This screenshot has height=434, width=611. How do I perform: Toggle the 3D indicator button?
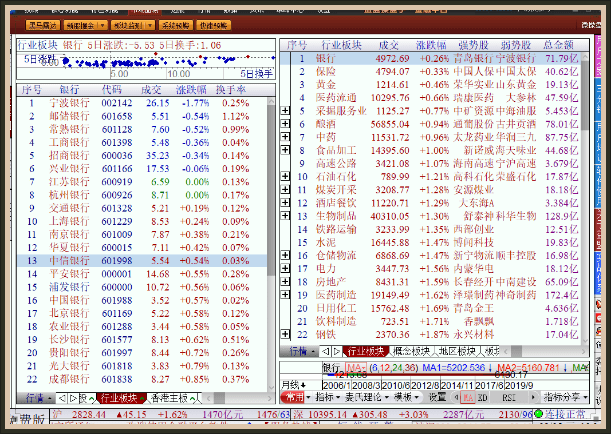click(482, 397)
